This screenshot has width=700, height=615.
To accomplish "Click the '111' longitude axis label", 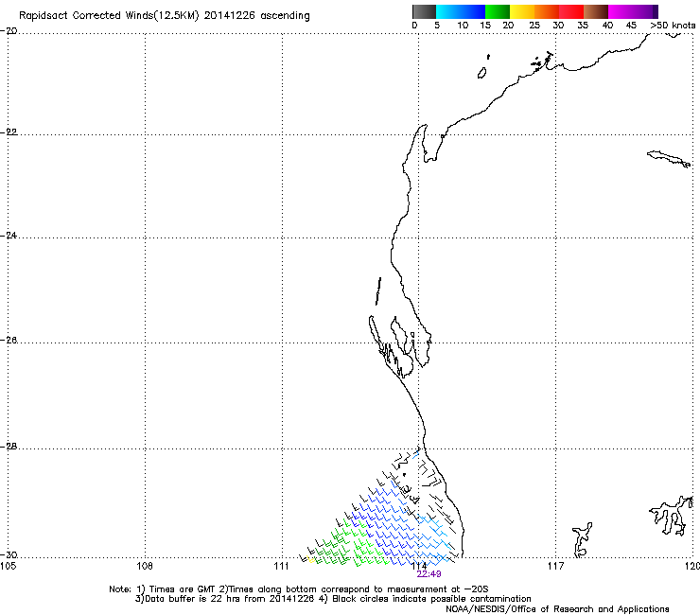I will pos(281,566).
